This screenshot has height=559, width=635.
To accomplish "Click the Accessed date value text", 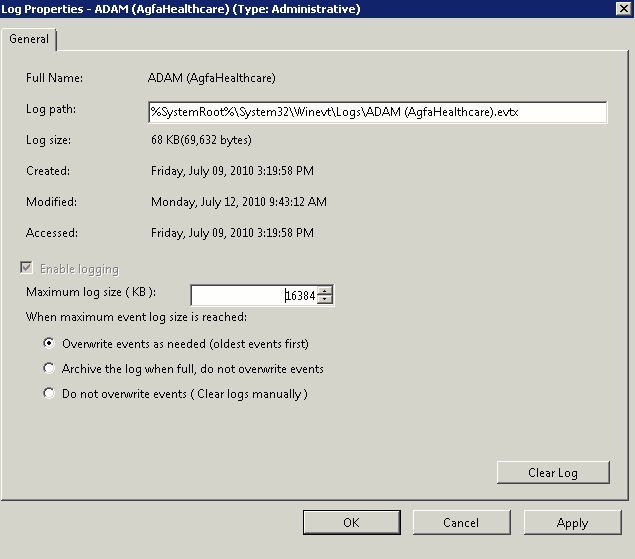I will point(232,233).
